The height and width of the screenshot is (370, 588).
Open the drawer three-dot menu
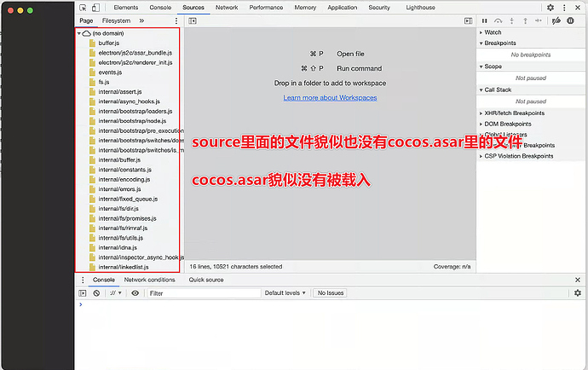(83, 280)
